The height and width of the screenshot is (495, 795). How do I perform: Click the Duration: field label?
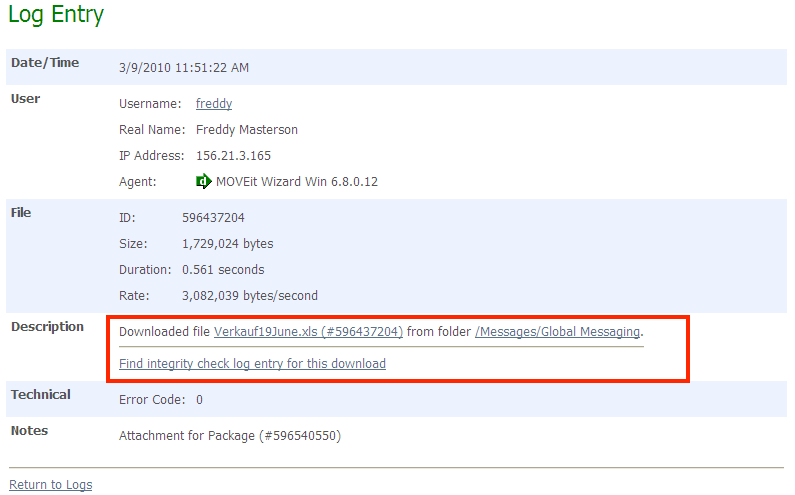click(145, 270)
